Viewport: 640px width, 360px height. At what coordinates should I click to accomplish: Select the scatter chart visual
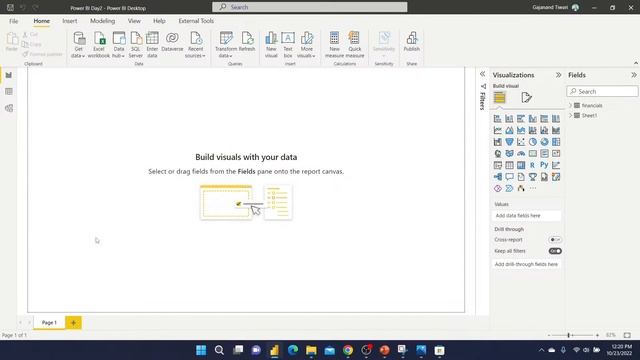click(x=521, y=142)
